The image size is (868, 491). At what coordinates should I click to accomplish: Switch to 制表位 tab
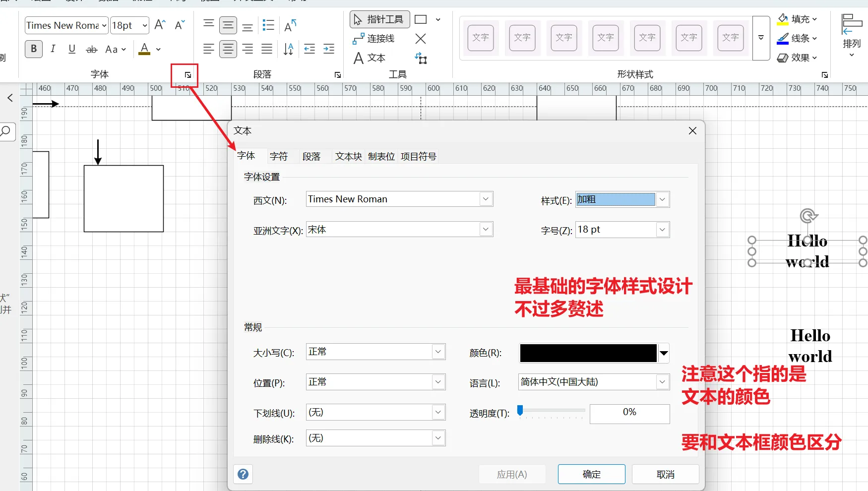coord(381,156)
